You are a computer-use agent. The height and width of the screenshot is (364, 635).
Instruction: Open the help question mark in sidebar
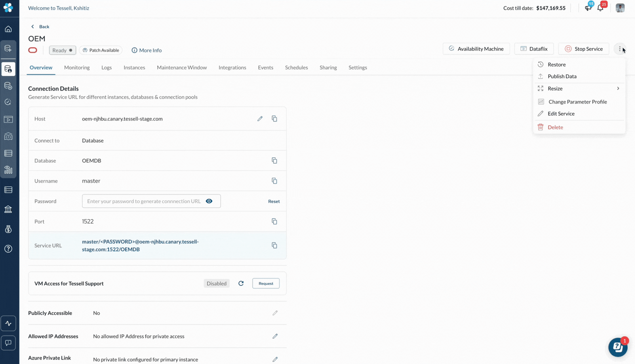(8, 249)
